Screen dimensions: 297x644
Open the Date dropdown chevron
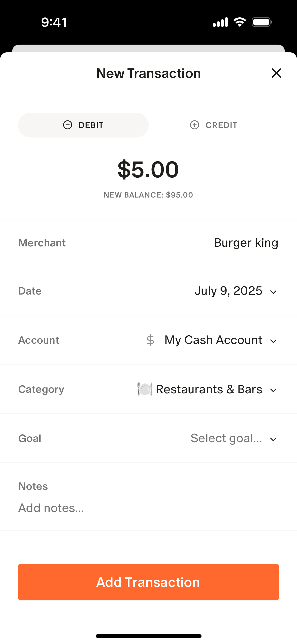click(x=273, y=292)
